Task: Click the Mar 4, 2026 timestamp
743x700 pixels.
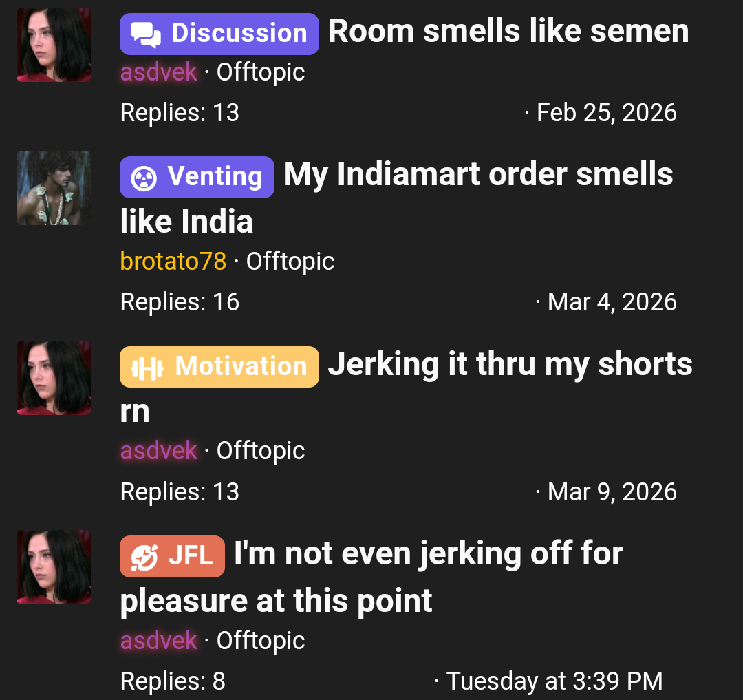Action: [x=612, y=302]
